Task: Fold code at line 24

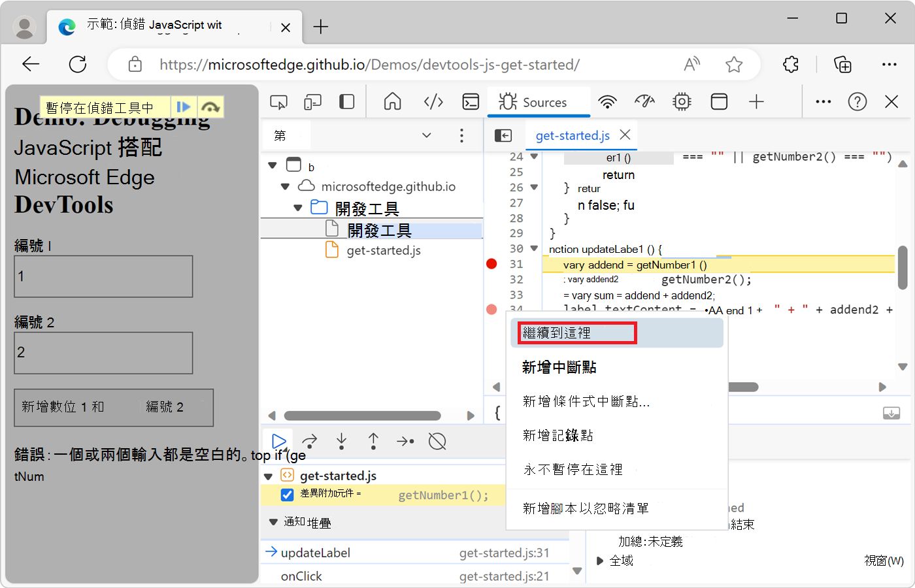Action: 534,156
